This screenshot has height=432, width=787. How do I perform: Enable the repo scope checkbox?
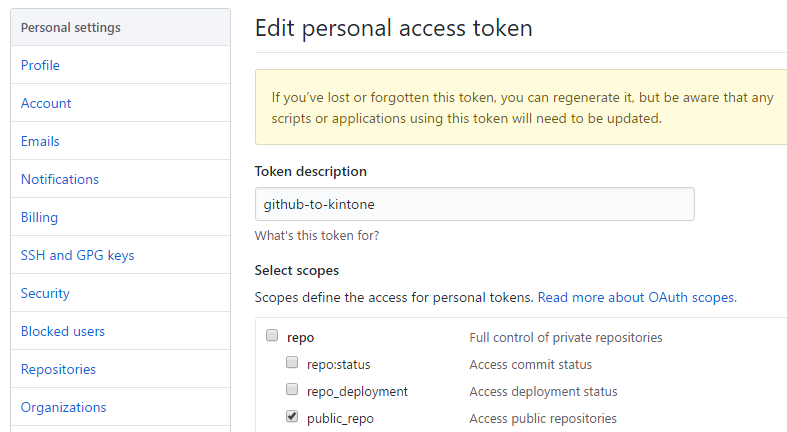click(x=272, y=337)
